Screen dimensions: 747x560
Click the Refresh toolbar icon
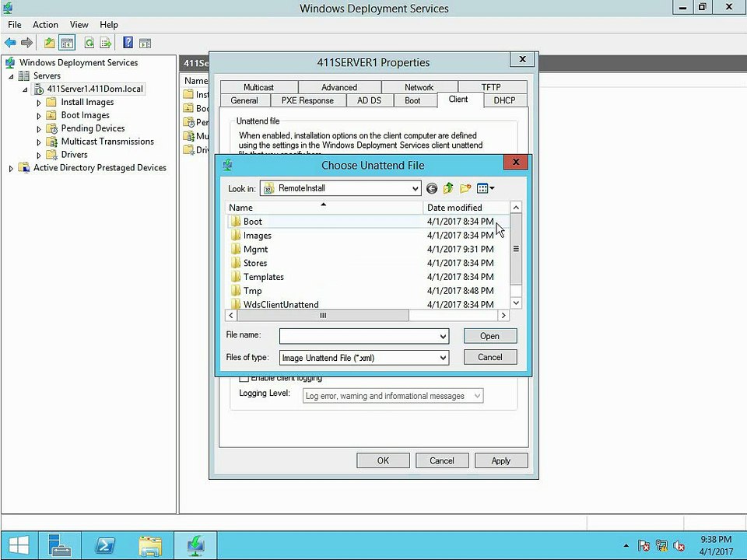pos(89,43)
